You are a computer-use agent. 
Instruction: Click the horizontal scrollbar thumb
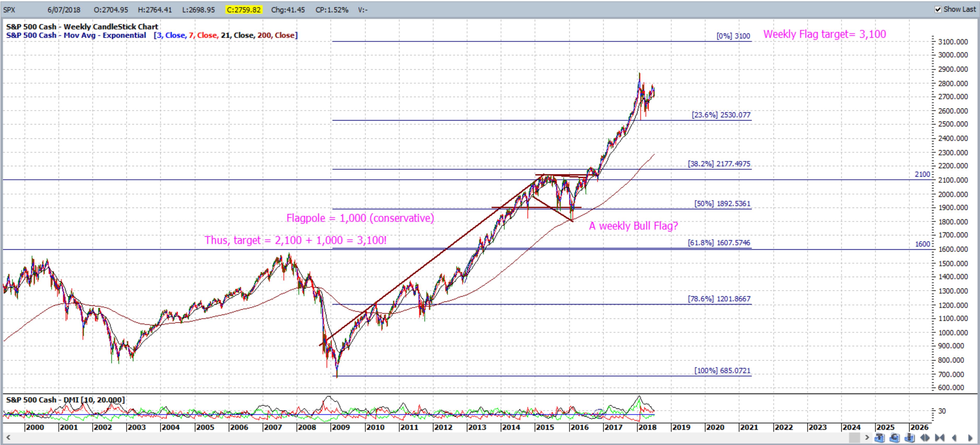click(x=854, y=438)
